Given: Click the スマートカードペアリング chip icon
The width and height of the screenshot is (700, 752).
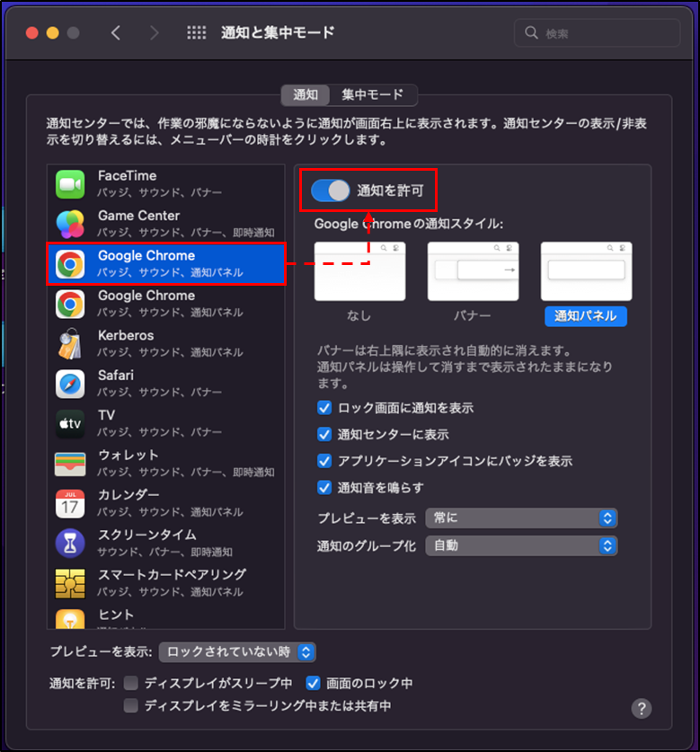Looking at the screenshot, I should [x=70, y=584].
